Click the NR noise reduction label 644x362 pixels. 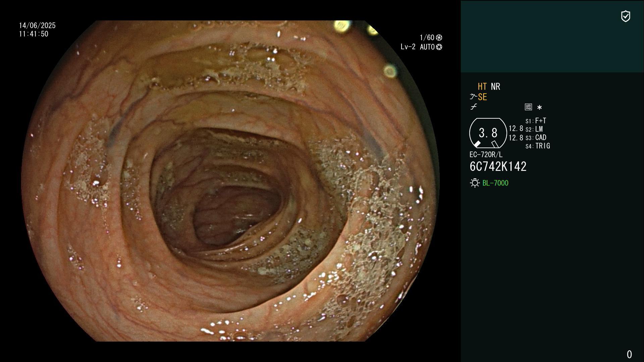[495, 86]
